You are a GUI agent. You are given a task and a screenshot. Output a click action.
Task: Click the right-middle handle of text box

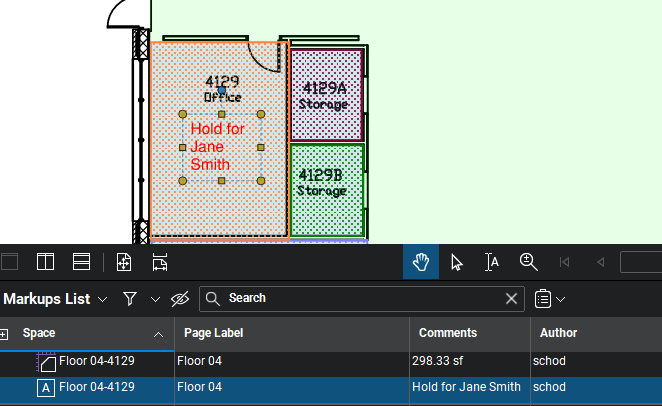click(260, 147)
